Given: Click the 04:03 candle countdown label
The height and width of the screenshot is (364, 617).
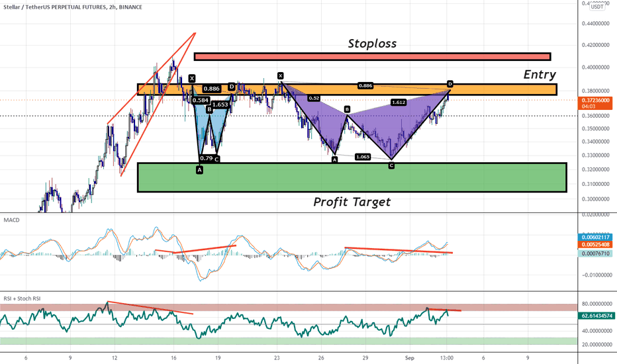Looking at the screenshot, I should [x=589, y=107].
